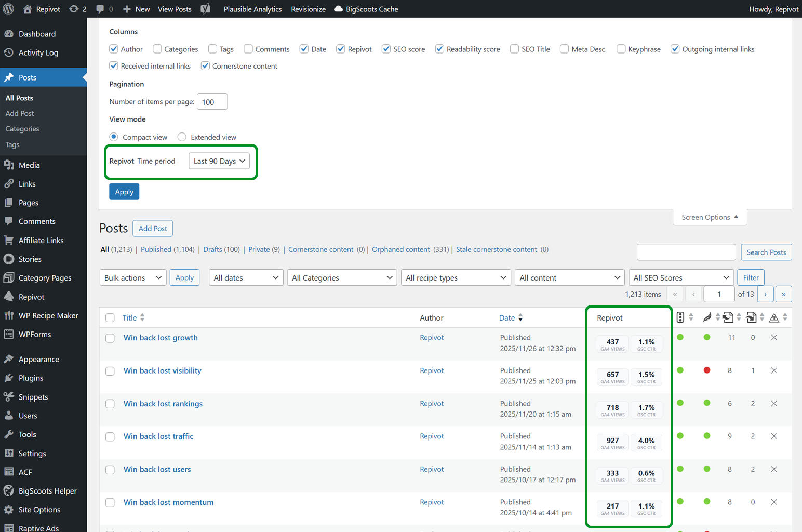Open the All Categories filter dropdown
The height and width of the screenshot is (532, 802).
pyautogui.click(x=341, y=277)
